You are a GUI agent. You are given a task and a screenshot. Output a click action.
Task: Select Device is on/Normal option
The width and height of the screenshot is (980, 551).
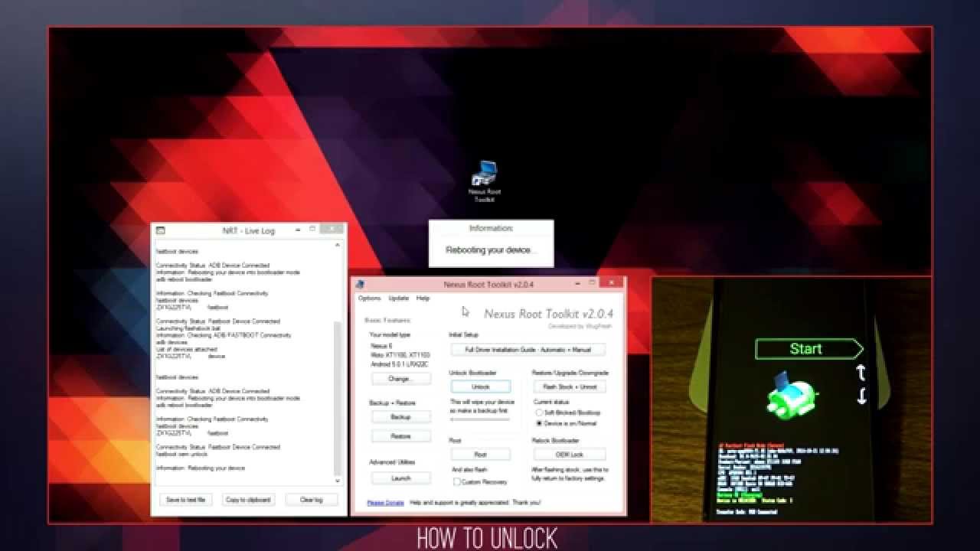(x=566, y=423)
